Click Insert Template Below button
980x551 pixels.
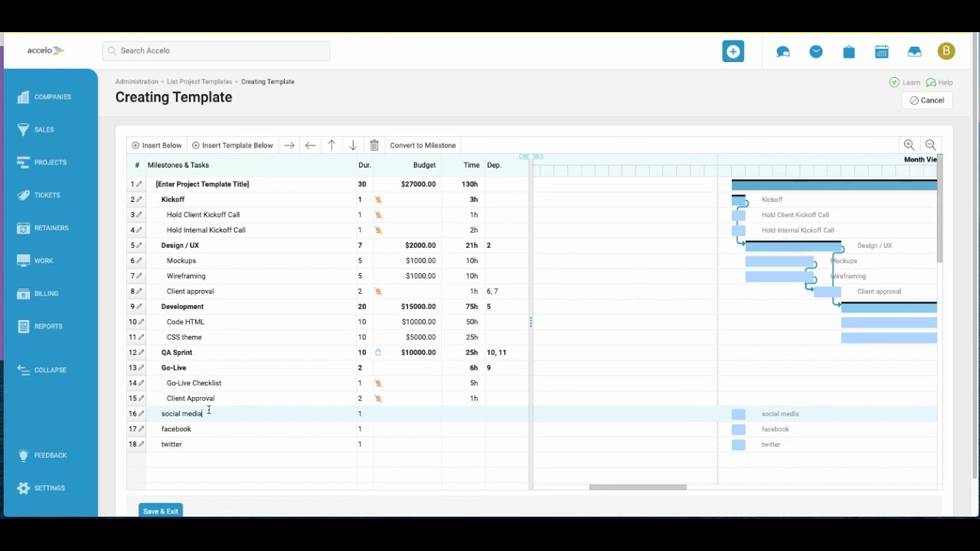[233, 145]
